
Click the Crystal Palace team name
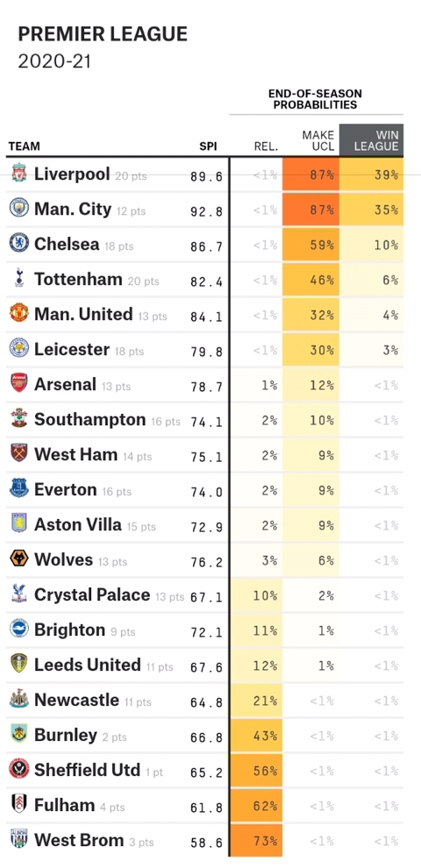click(92, 594)
